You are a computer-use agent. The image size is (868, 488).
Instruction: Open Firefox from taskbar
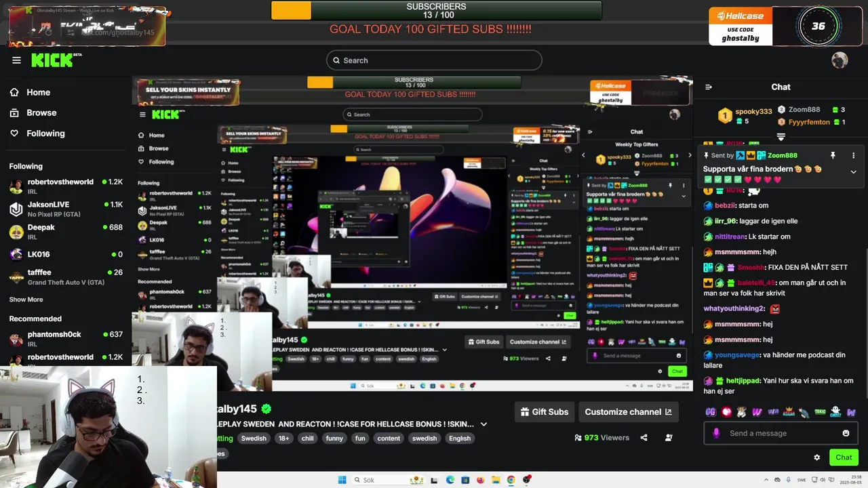(480, 480)
